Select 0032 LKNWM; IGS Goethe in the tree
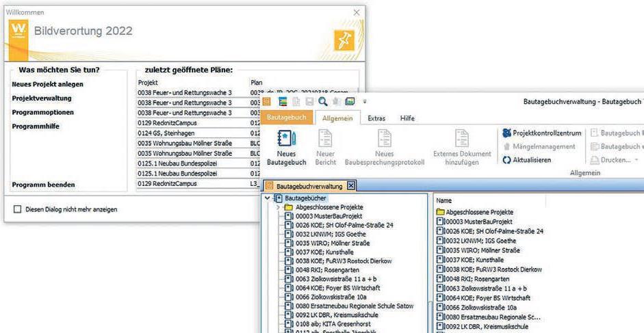This screenshot has width=644, height=333. [x=331, y=234]
